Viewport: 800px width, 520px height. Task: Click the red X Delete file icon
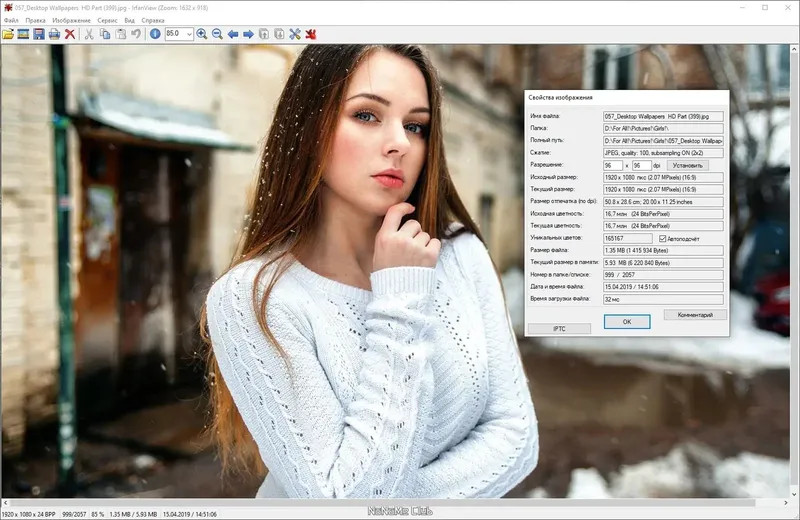70,34
